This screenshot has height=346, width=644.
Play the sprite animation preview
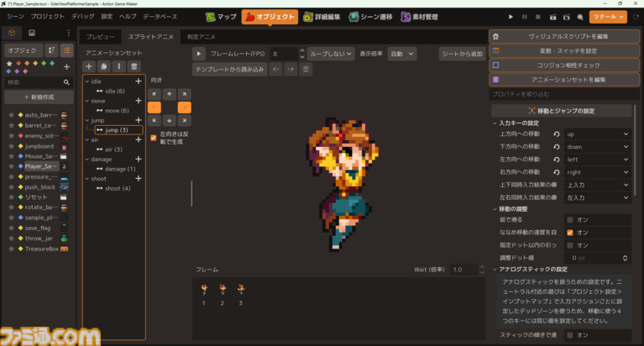(199, 54)
